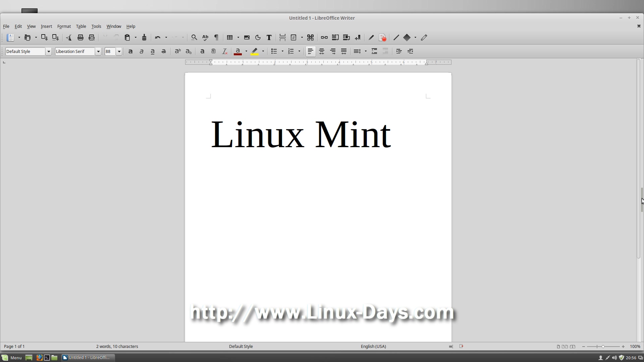Viewport: 644px width, 362px height.
Task: Open the Undo history dropdown arrow
Action: (x=166, y=38)
